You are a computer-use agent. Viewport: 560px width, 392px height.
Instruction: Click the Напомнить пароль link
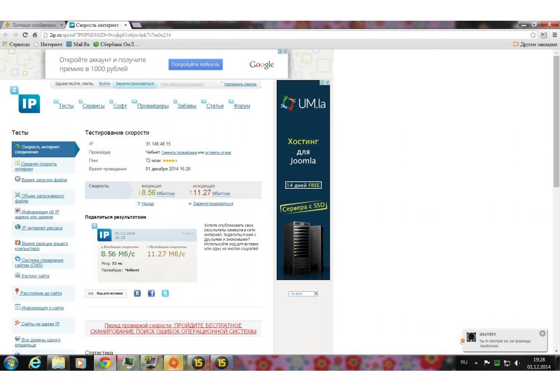pos(240,84)
